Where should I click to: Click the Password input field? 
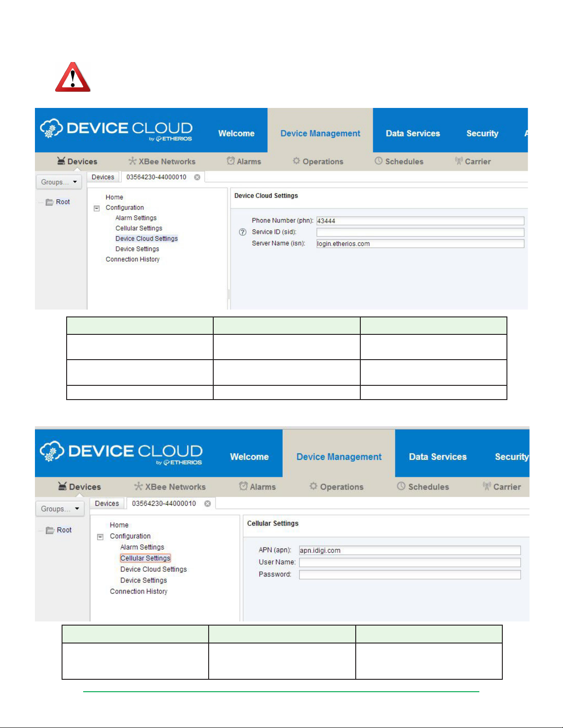click(410, 575)
